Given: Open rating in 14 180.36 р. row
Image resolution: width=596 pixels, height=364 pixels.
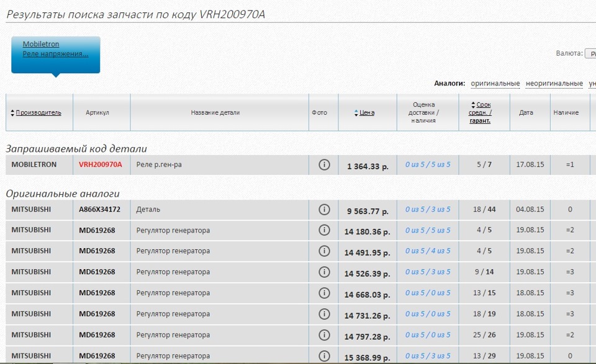Looking at the screenshot, I should 428,230.
